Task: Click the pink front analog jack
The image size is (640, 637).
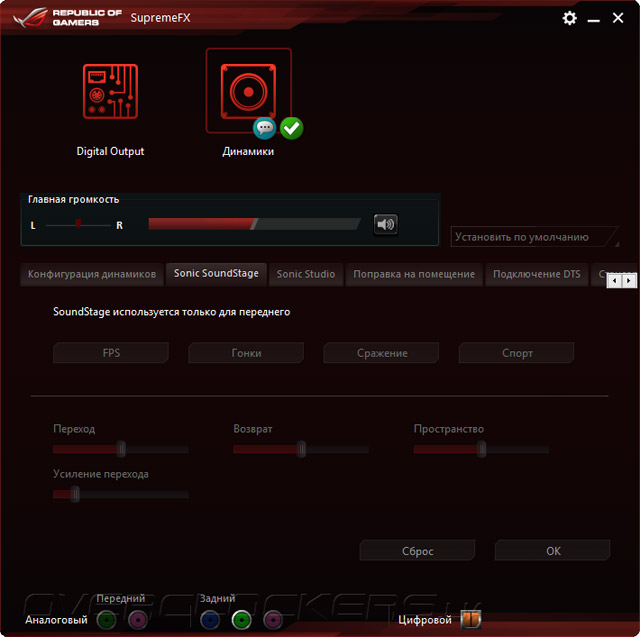Action: (x=138, y=620)
